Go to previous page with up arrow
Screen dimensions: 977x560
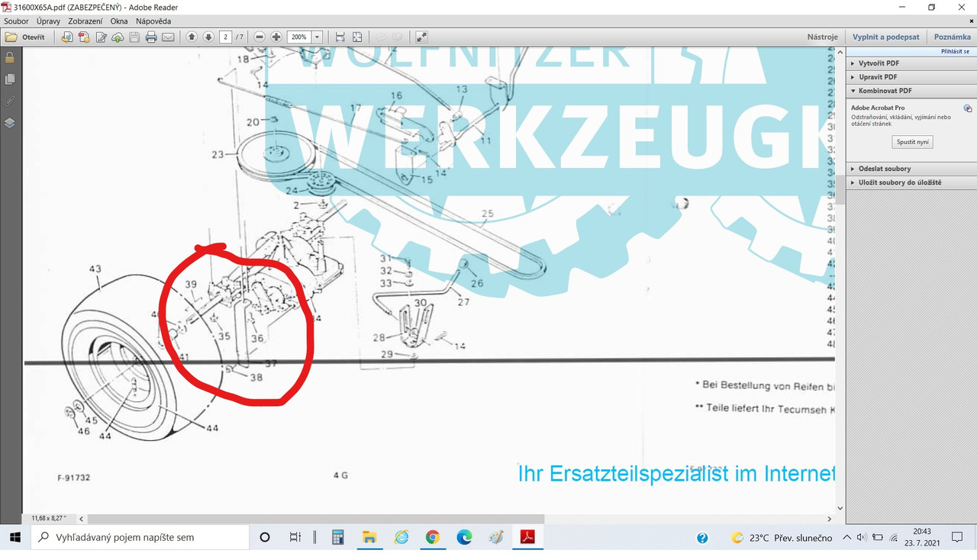192,37
